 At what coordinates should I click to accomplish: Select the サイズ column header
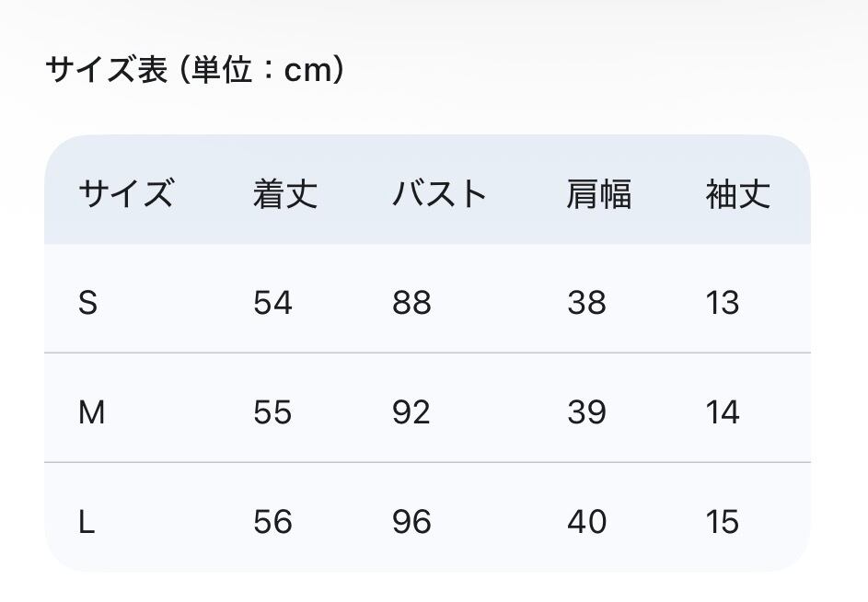tap(126, 194)
